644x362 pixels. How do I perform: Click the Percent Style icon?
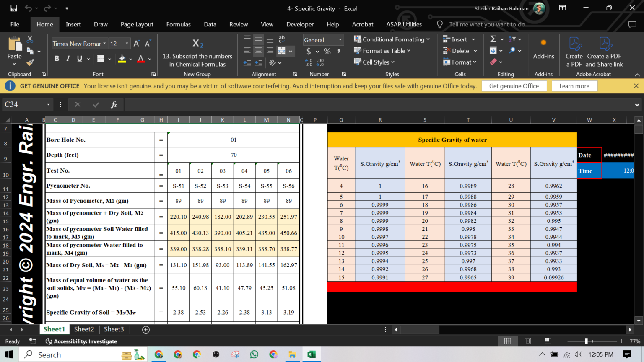tap(327, 51)
